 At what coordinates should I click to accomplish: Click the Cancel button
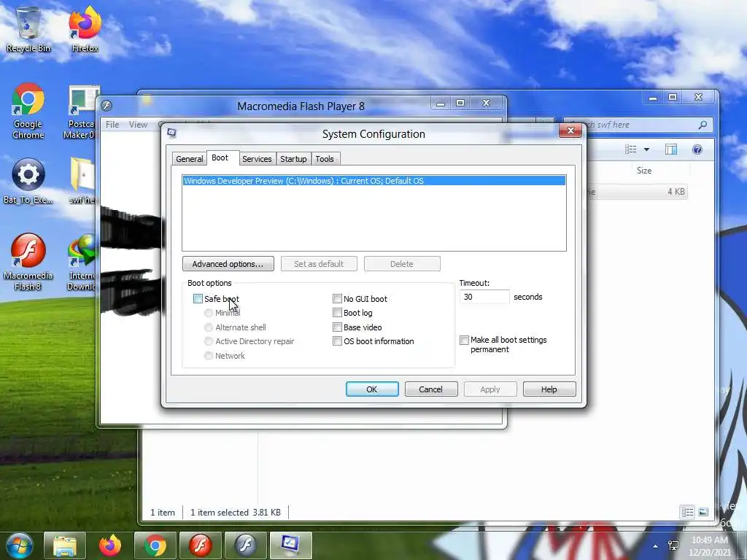pyautogui.click(x=430, y=389)
